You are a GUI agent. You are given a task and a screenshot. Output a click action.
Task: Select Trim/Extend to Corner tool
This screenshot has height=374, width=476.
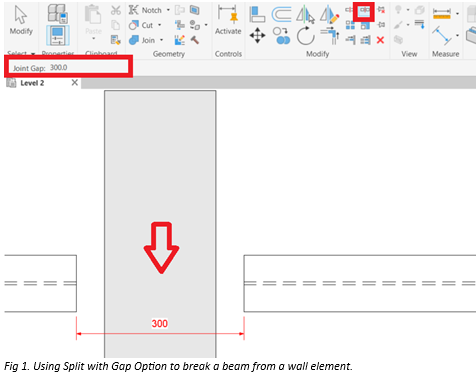pyautogui.click(x=329, y=36)
